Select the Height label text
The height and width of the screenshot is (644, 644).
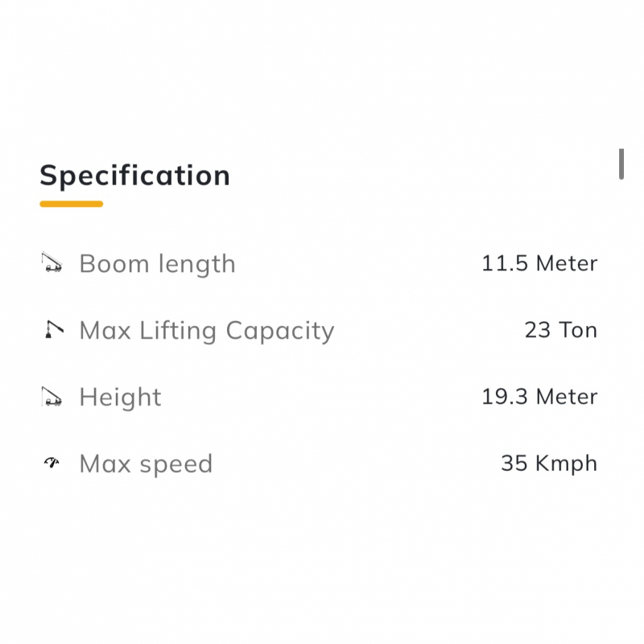pos(120,398)
